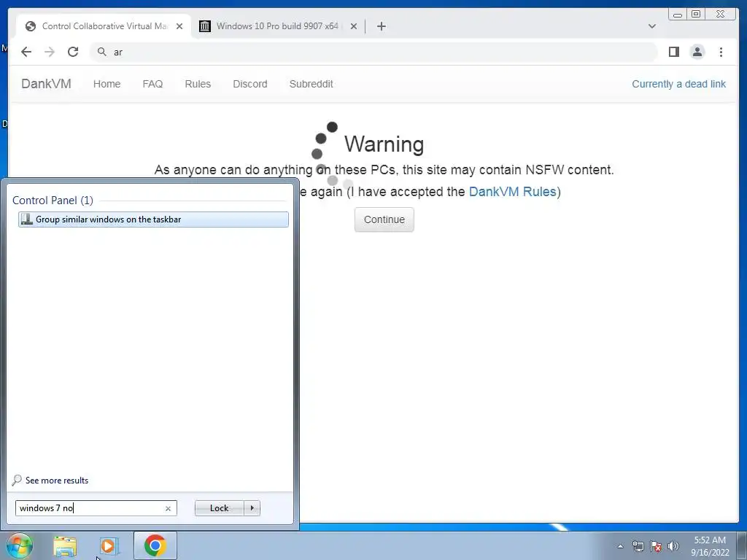Screen dimensions: 747x560
Task: Open the DankVM brand link
Action: coord(46,84)
